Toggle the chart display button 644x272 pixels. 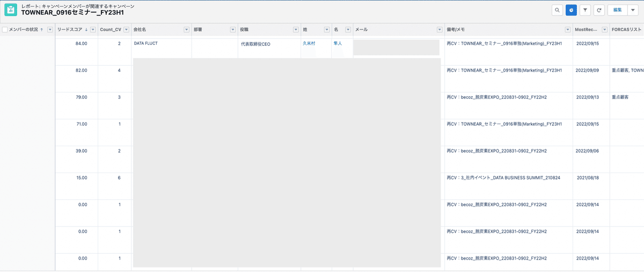pos(572,10)
